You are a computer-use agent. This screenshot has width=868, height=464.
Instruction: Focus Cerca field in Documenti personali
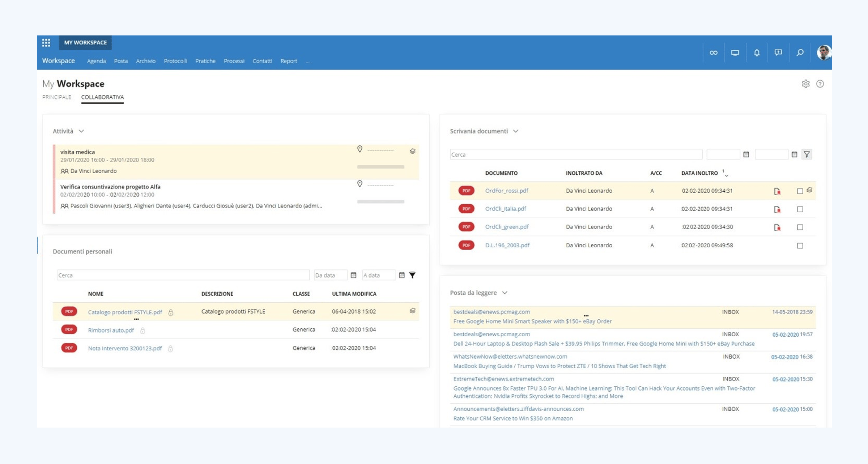[x=183, y=275]
